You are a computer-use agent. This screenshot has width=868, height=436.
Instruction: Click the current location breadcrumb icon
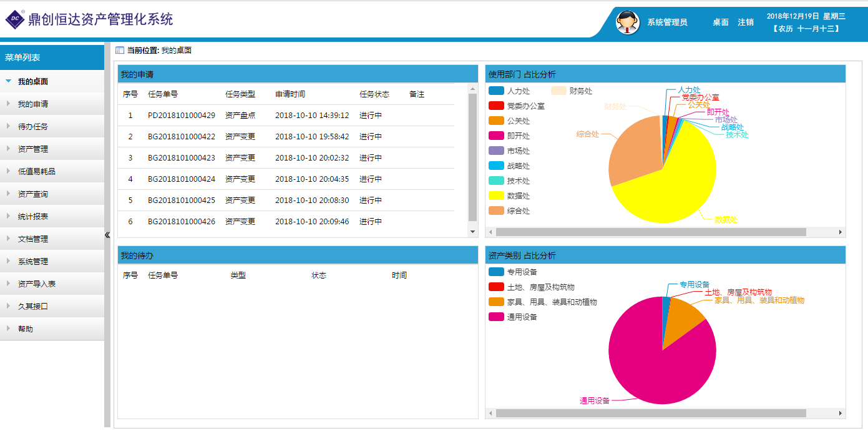pos(120,51)
